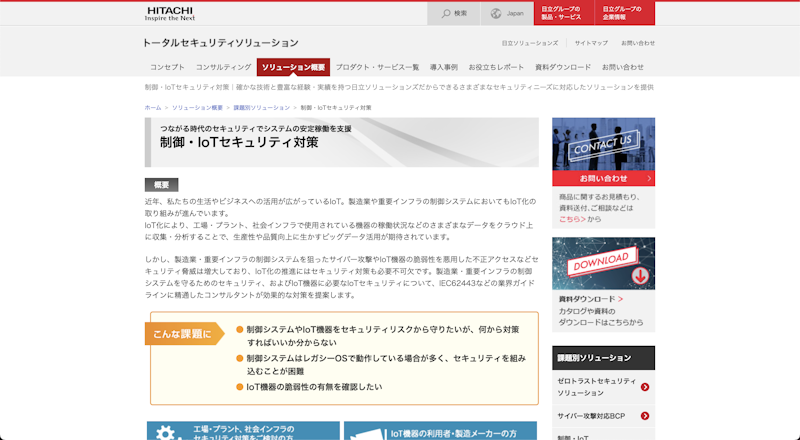
Task: Click the magnifying glass search icon
Action: tap(445, 13)
